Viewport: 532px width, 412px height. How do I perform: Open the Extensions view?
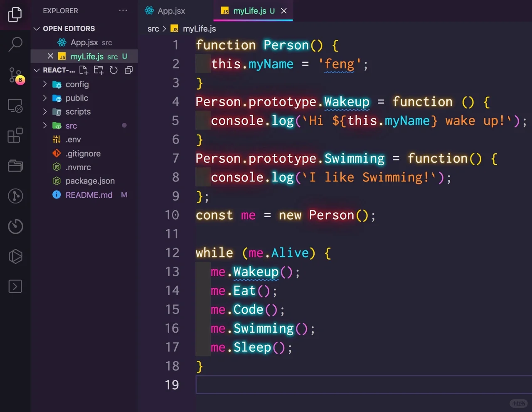[15, 135]
